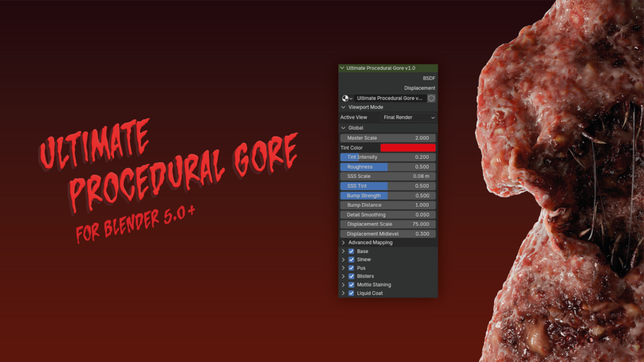Image resolution: width=644 pixels, height=362 pixels.
Task: Expand the Pus layer settings
Action: click(x=343, y=268)
